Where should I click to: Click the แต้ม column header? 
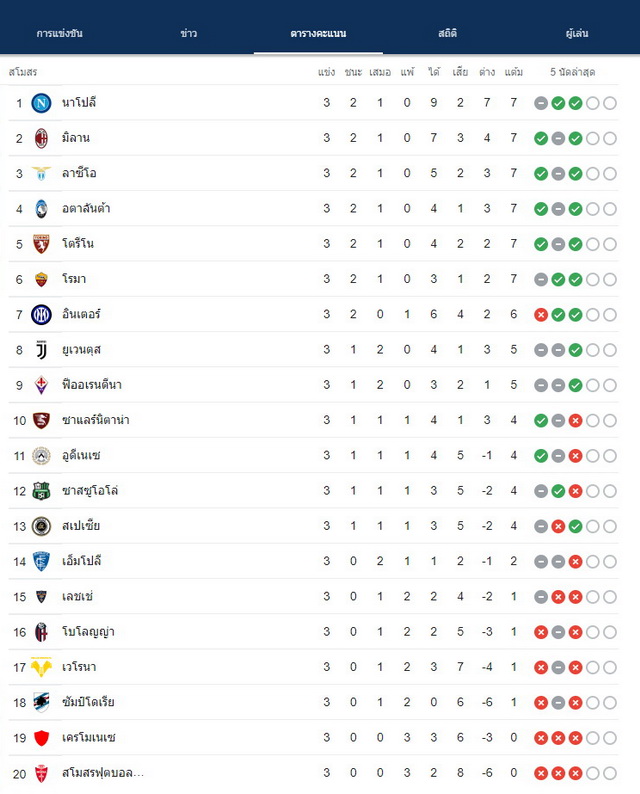[x=513, y=72]
